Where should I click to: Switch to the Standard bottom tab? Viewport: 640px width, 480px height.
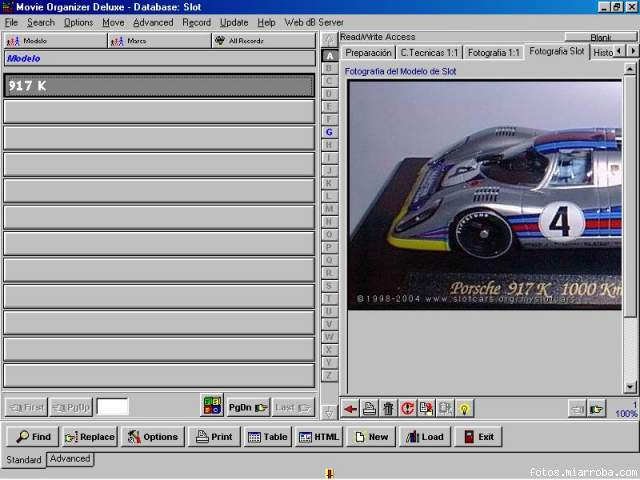pos(24,460)
